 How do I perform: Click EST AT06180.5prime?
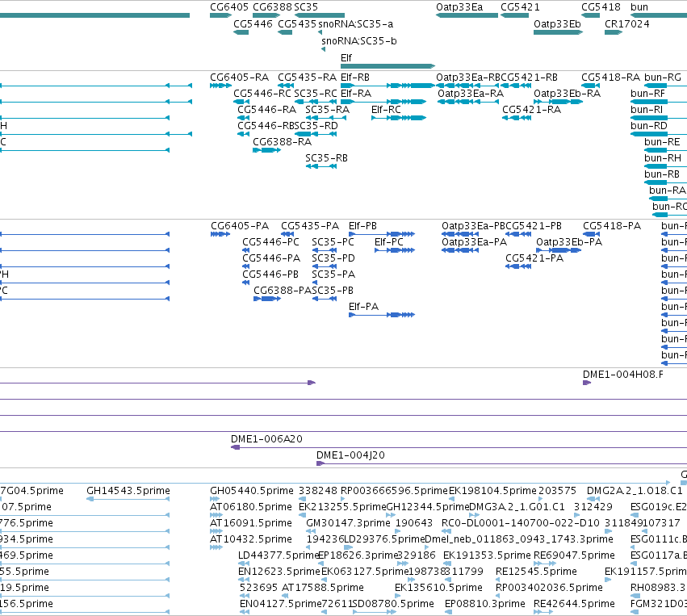[216, 515]
